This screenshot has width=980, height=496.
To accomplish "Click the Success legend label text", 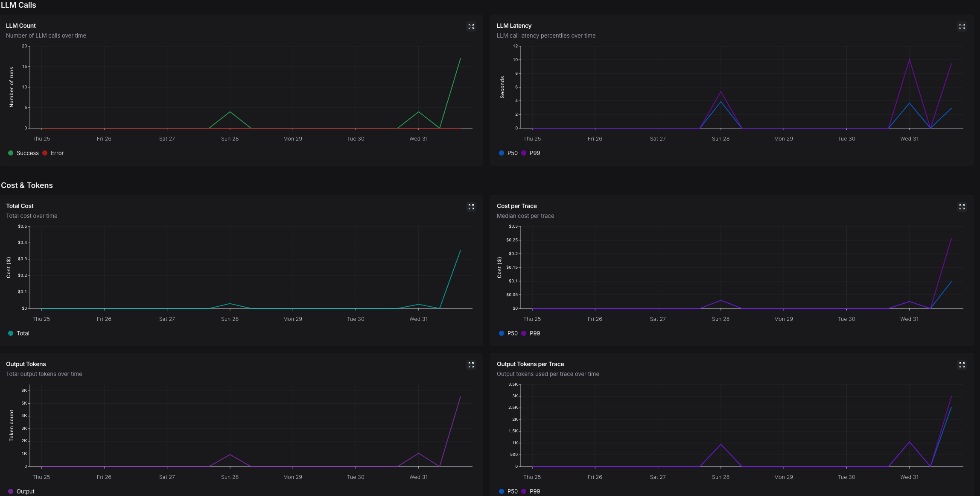I will point(28,153).
